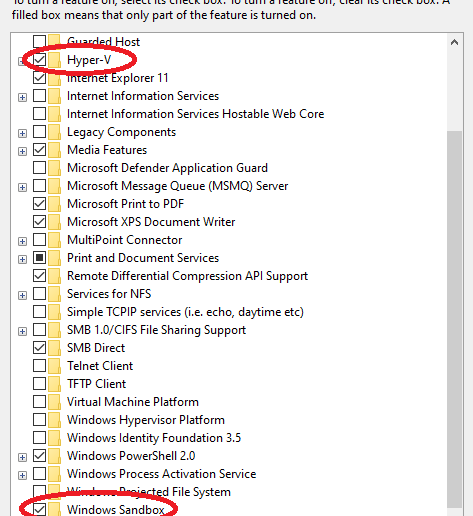The image size is (473, 516).
Task: Click the Windows Process Activation Service folder icon
Action: pos(55,474)
